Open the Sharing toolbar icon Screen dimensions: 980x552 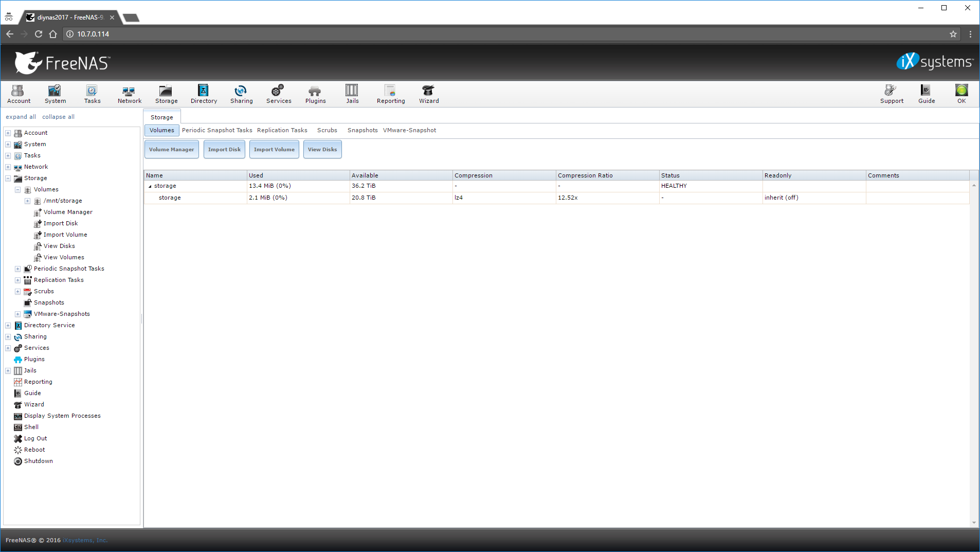[241, 94]
